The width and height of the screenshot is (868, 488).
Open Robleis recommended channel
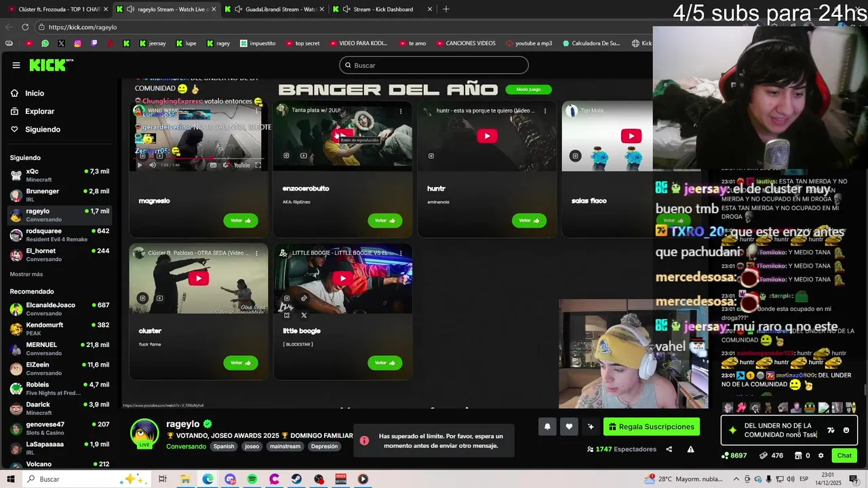click(x=60, y=388)
